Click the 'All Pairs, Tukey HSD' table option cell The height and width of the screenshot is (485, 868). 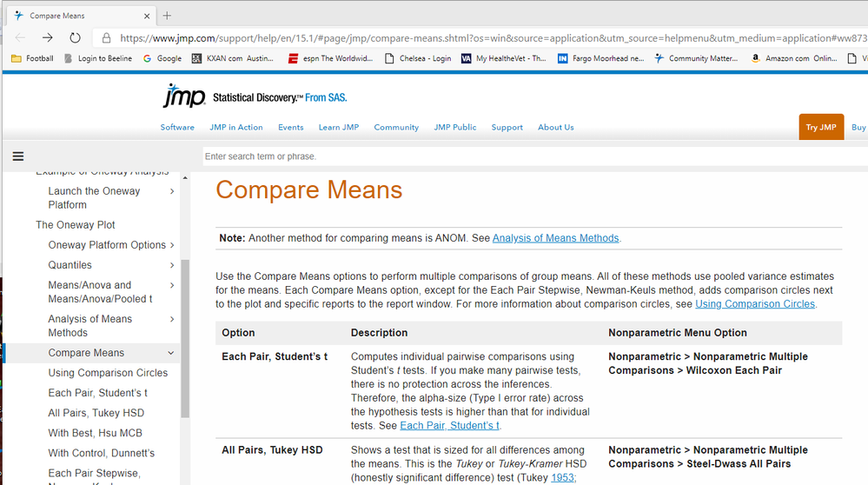[272, 450]
